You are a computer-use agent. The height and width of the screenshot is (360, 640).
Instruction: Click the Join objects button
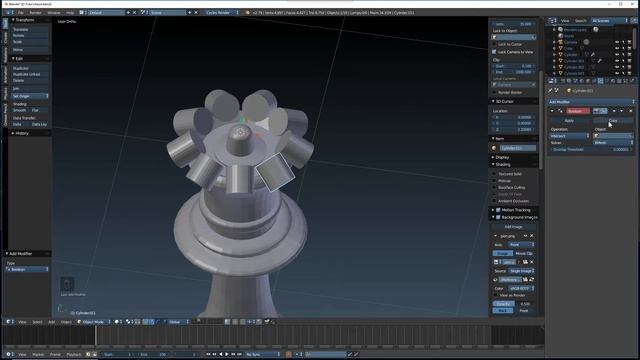click(x=29, y=88)
